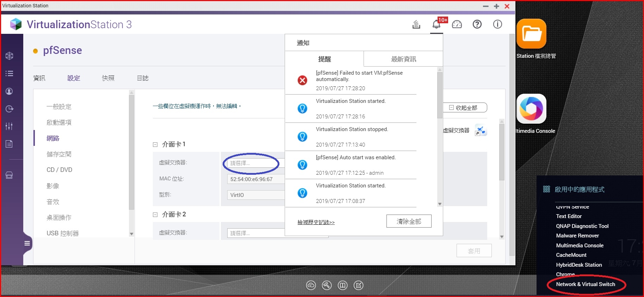Open the 虛擬交換器 link
Image resolution: width=644 pixels, height=297 pixels.
(456, 130)
